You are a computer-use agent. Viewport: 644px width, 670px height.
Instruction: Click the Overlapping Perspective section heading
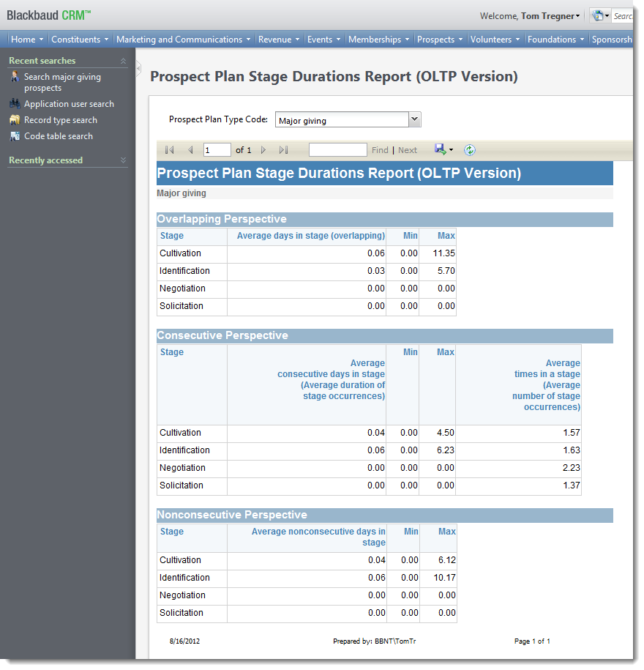point(222,219)
